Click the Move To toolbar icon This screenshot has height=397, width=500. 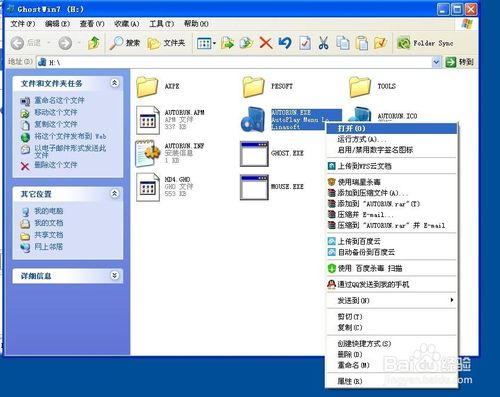click(x=227, y=43)
